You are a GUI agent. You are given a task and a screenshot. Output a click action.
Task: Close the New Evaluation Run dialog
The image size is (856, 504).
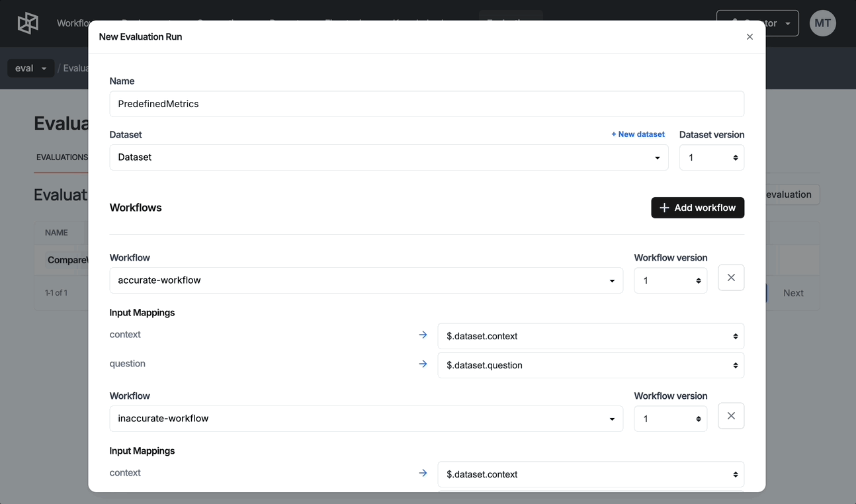pyautogui.click(x=749, y=37)
